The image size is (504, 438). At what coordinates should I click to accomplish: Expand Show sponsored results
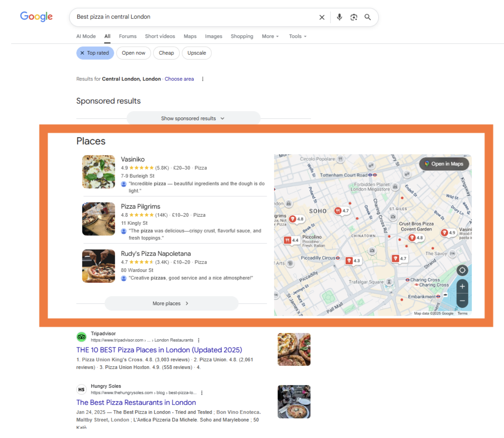coord(193,119)
